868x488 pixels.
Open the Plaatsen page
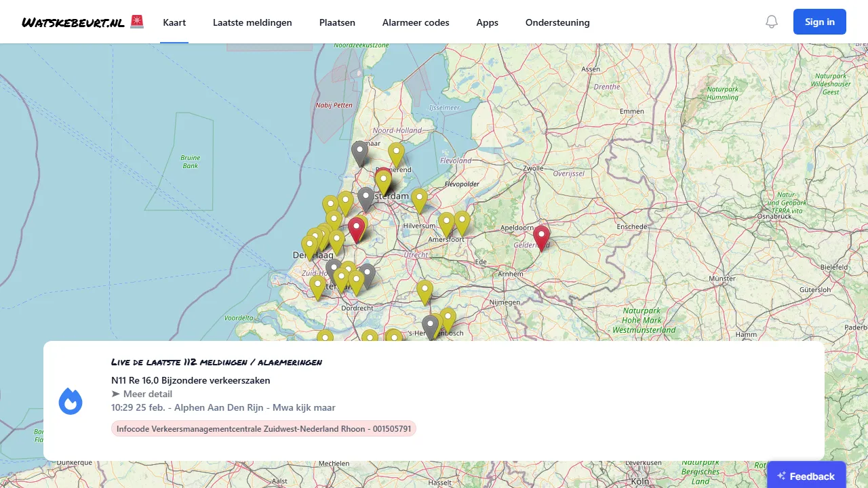[x=337, y=22]
